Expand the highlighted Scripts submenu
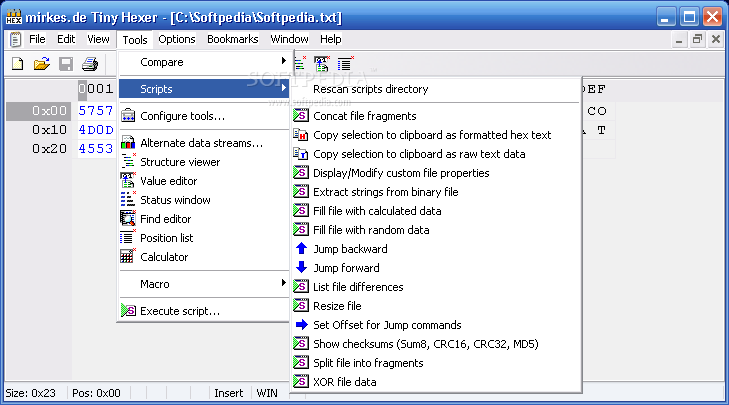This screenshot has width=729, height=405. (x=204, y=89)
